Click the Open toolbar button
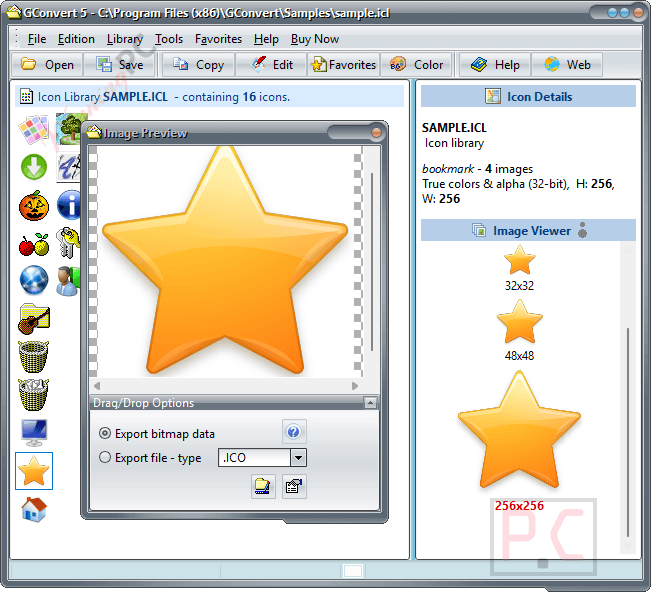The image size is (651, 592). [x=47, y=65]
